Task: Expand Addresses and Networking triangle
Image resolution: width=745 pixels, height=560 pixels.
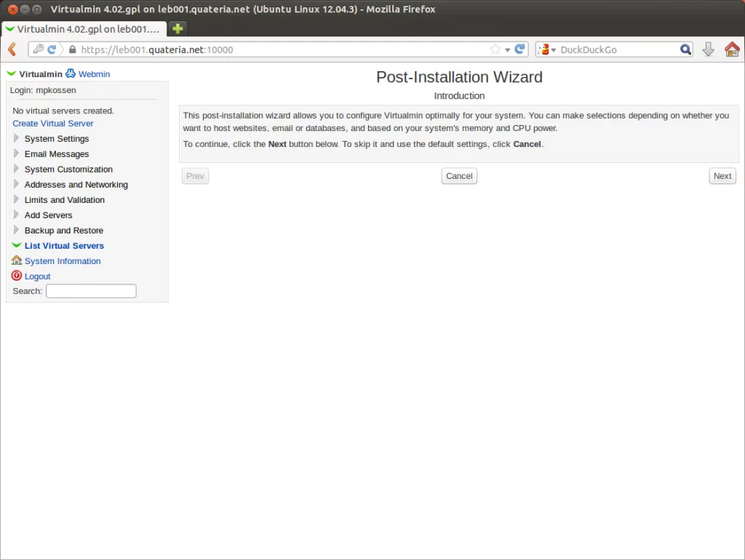Action: pyautogui.click(x=16, y=184)
